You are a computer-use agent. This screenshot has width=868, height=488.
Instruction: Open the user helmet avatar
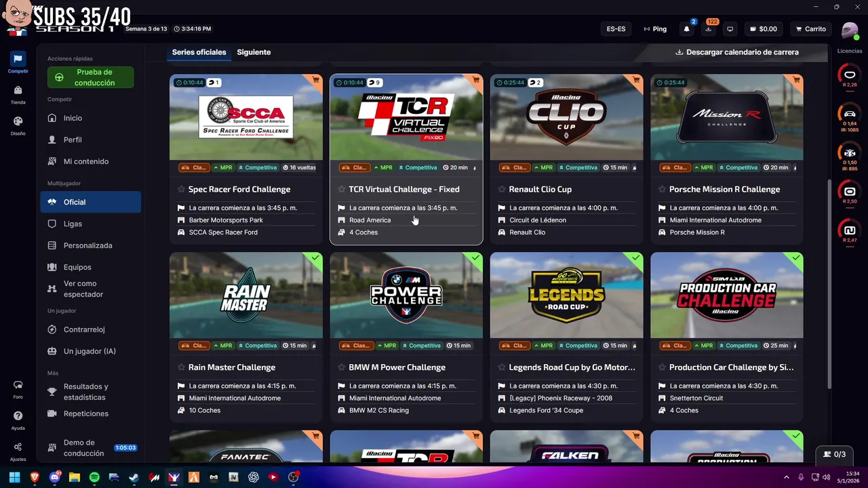click(x=850, y=30)
